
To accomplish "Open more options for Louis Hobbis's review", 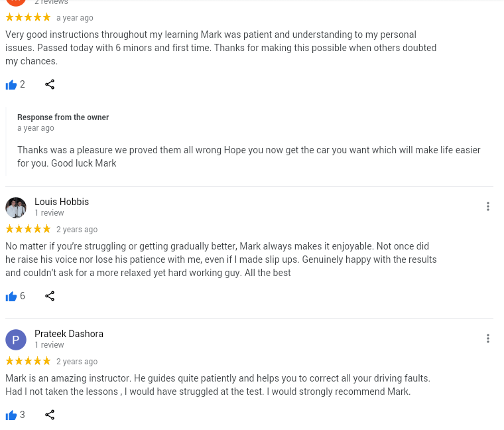I will pyautogui.click(x=488, y=206).
